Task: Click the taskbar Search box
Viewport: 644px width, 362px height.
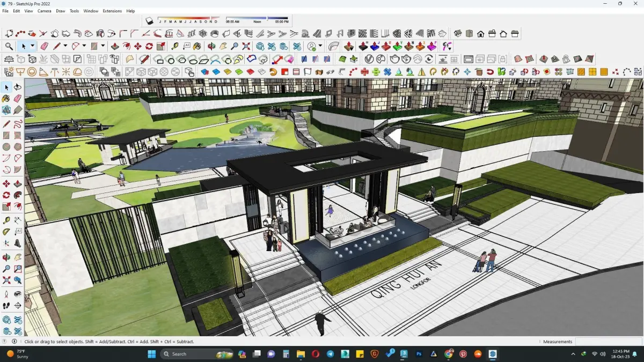Action: (196, 354)
